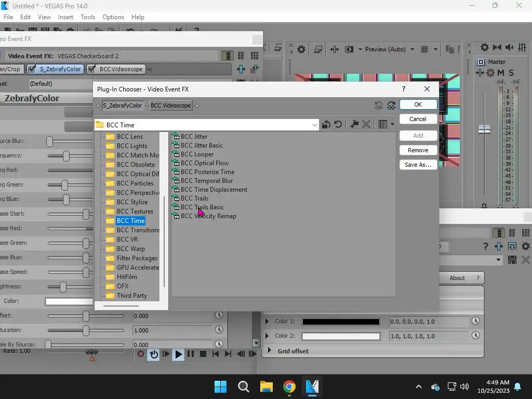532x399 pixels.
Task: Click the Master FX icon below Master label
Action: click(480, 73)
